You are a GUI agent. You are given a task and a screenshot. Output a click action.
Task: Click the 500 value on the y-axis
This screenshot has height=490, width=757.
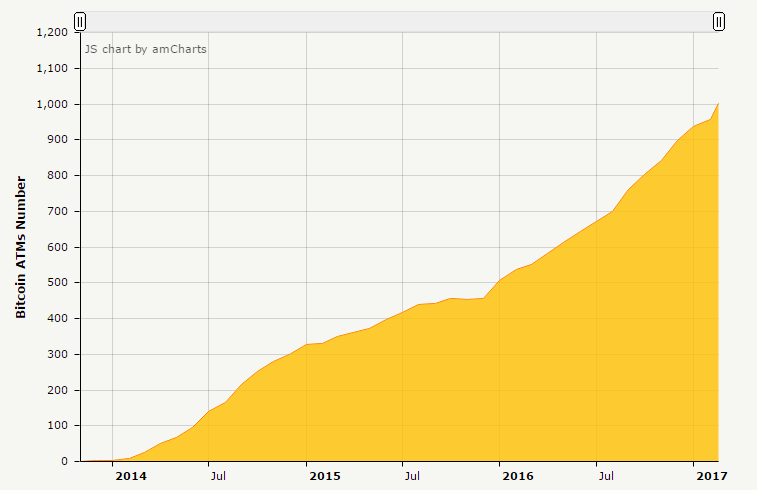57,283
